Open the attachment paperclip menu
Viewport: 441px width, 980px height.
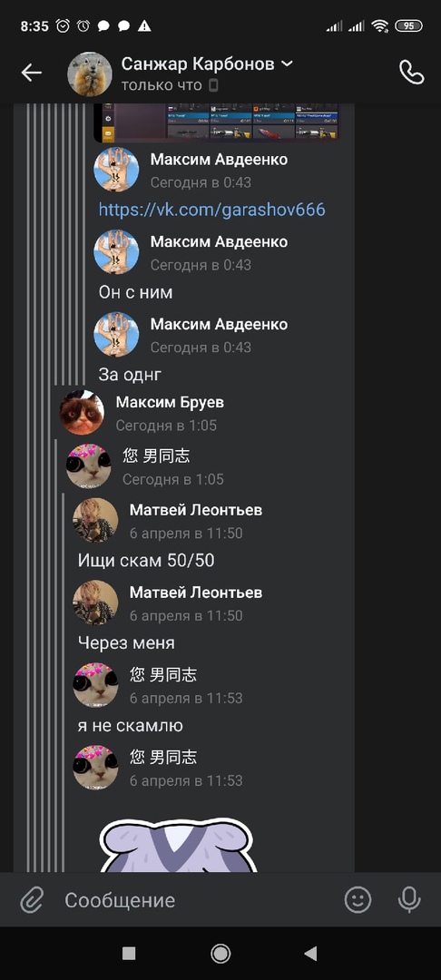(31, 900)
